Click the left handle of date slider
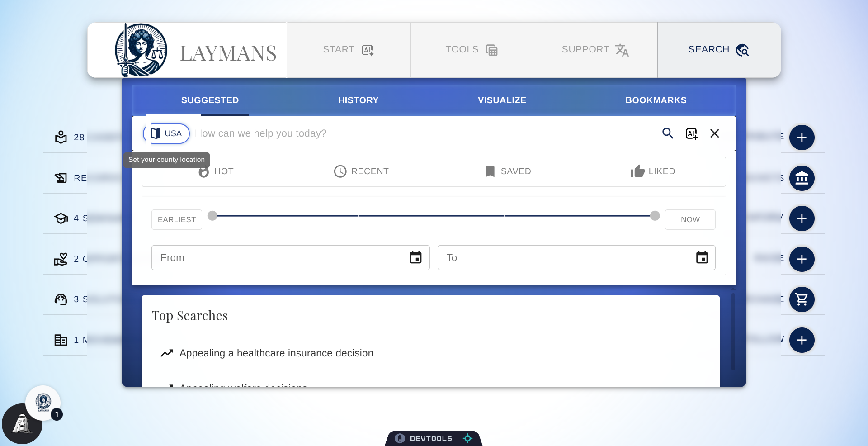Viewport: 868px width, 446px height. click(212, 216)
